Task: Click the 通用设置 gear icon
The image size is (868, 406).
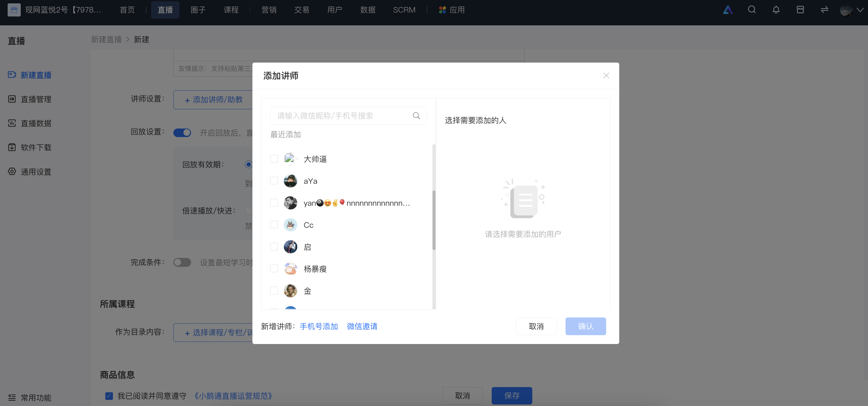Action: coord(12,172)
